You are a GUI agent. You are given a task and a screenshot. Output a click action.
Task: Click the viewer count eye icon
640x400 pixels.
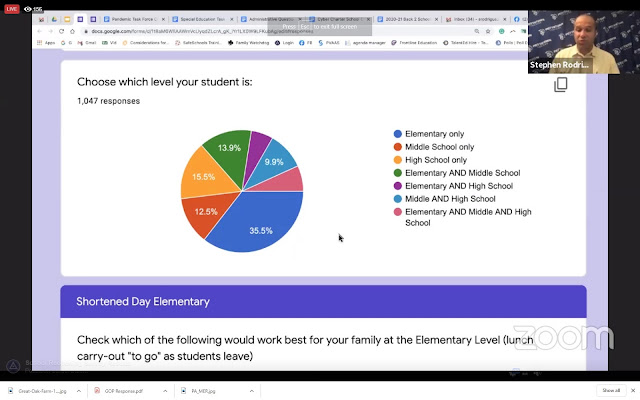tap(27, 9)
